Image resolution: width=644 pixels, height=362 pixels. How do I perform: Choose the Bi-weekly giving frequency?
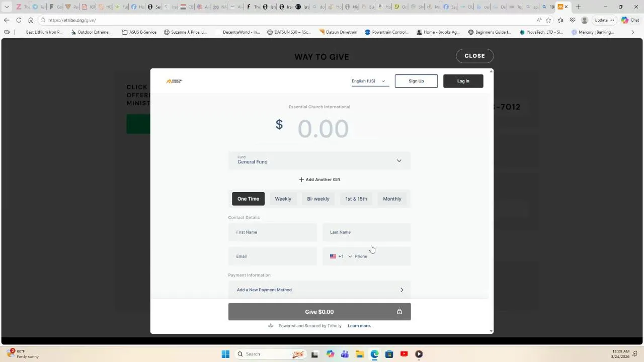pos(318,199)
